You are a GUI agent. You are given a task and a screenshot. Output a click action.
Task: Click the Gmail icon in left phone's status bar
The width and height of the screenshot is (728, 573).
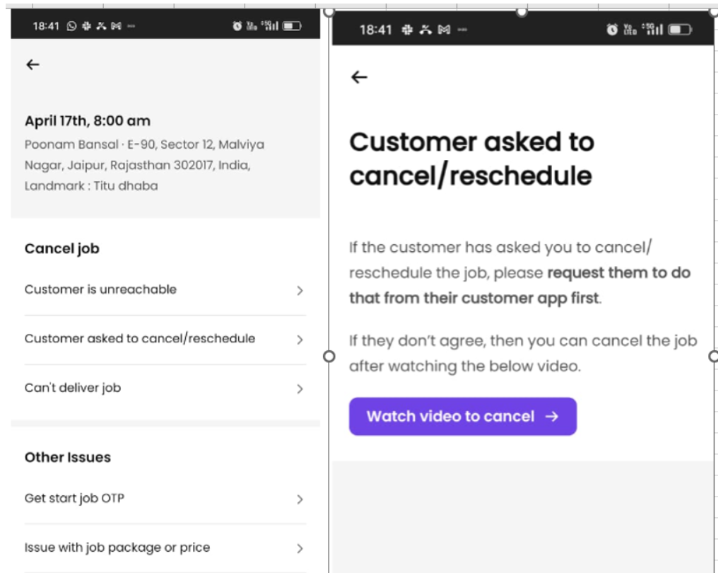114,26
